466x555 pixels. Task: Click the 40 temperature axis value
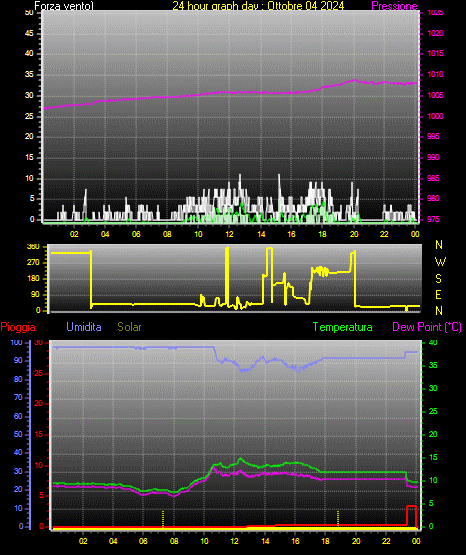[433, 343]
